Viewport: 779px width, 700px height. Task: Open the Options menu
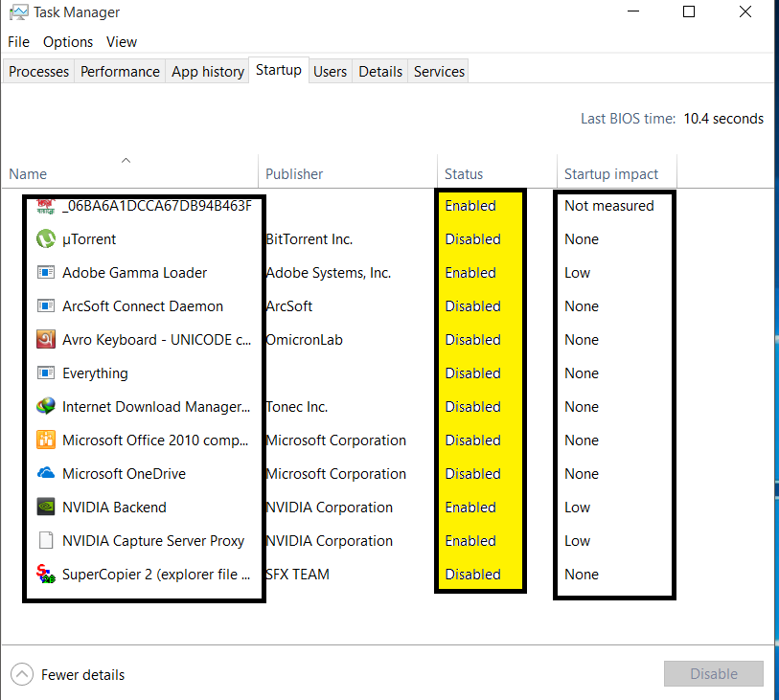(68, 42)
